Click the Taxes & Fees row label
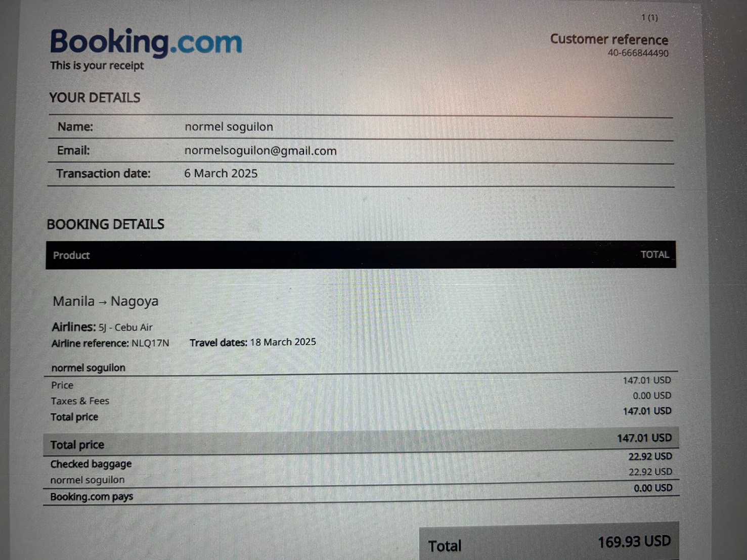 [x=80, y=401]
